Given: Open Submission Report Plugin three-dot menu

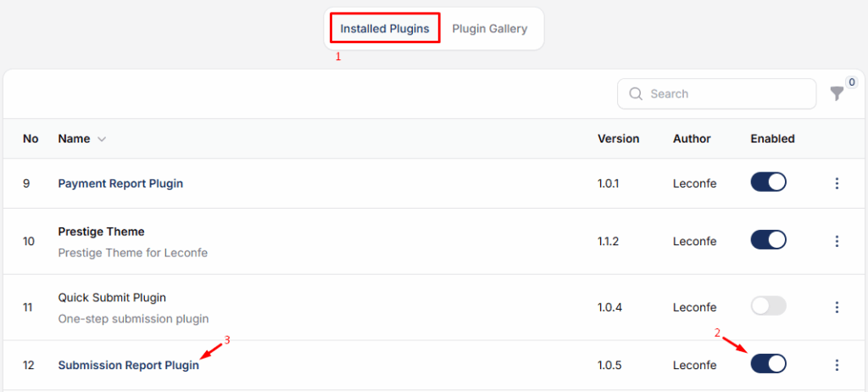Looking at the screenshot, I should click(837, 365).
